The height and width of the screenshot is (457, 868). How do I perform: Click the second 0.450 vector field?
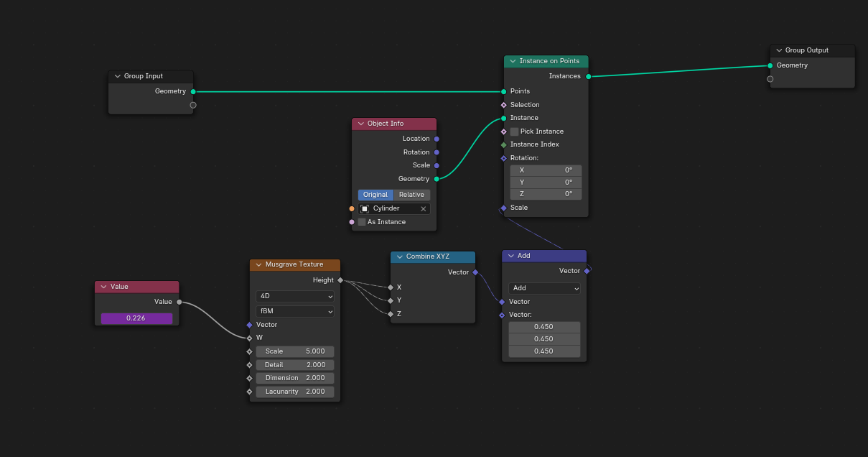[x=544, y=339]
